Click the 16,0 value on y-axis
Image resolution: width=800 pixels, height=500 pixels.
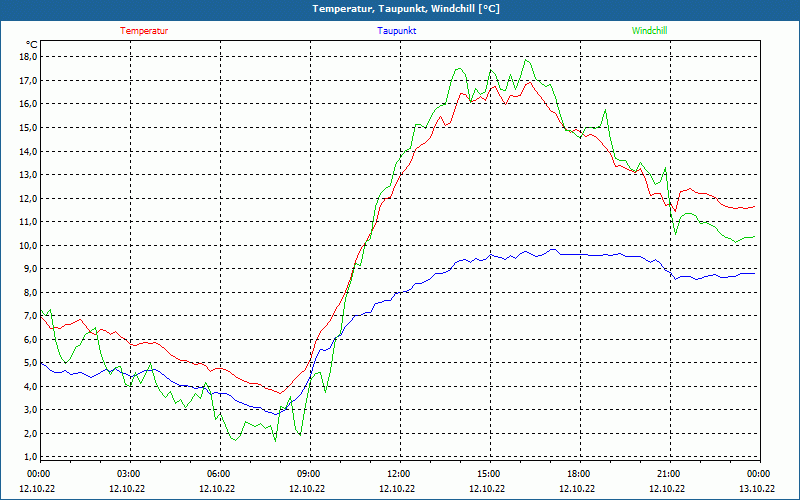(28, 104)
